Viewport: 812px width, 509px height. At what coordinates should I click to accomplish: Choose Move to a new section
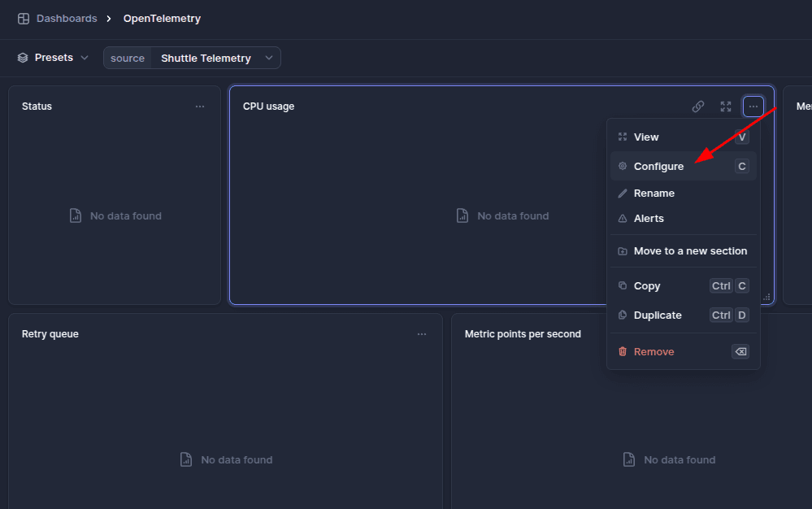(x=690, y=251)
